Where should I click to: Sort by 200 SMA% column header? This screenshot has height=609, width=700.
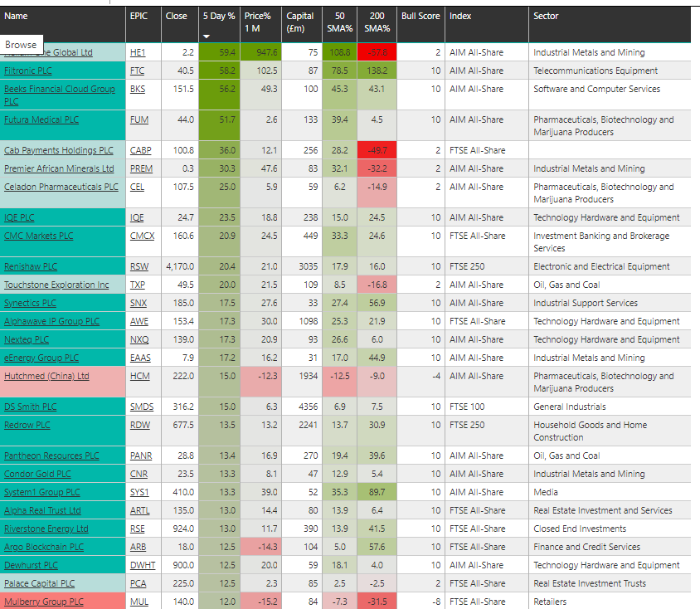point(377,22)
